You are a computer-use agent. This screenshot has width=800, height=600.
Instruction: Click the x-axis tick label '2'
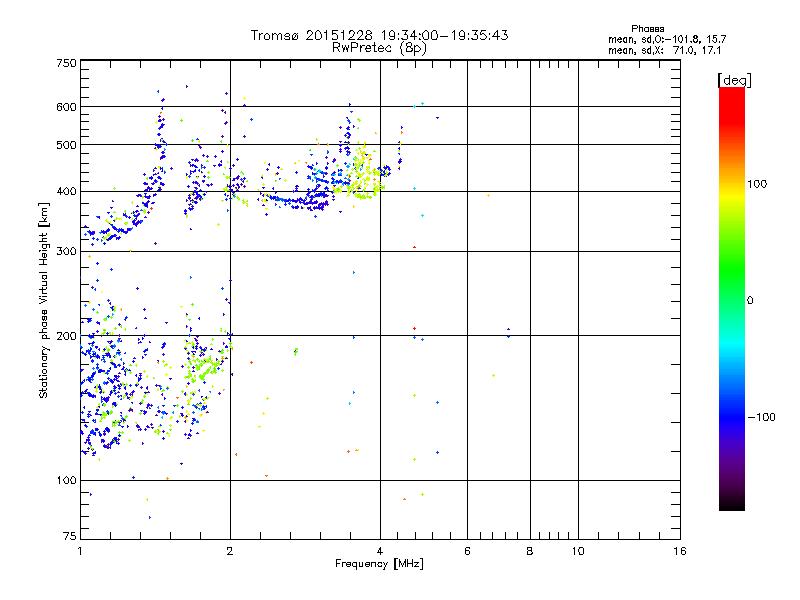pyautogui.click(x=230, y=551)
